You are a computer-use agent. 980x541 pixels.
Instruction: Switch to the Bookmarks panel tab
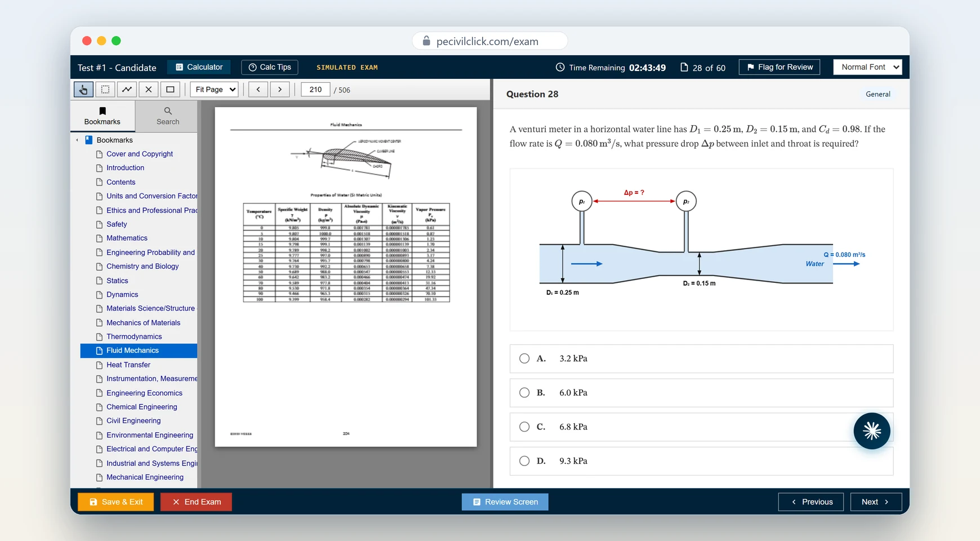pos(103,116)
